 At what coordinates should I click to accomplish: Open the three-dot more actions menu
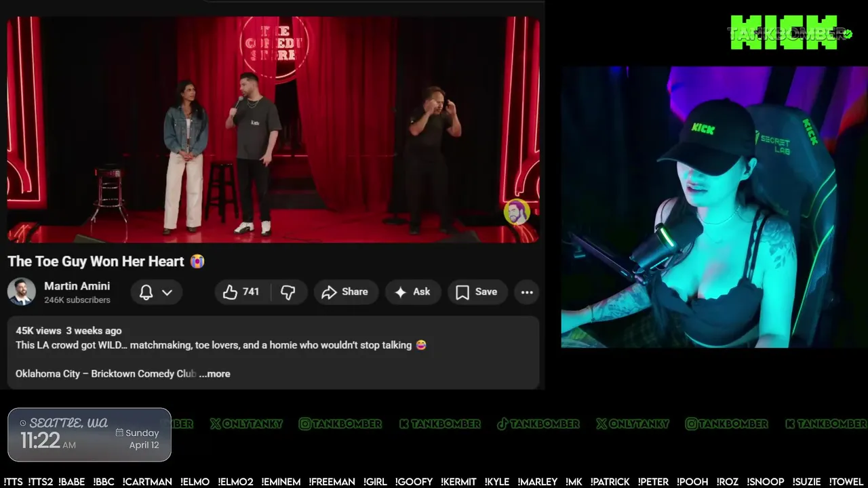tap(527, 292)
